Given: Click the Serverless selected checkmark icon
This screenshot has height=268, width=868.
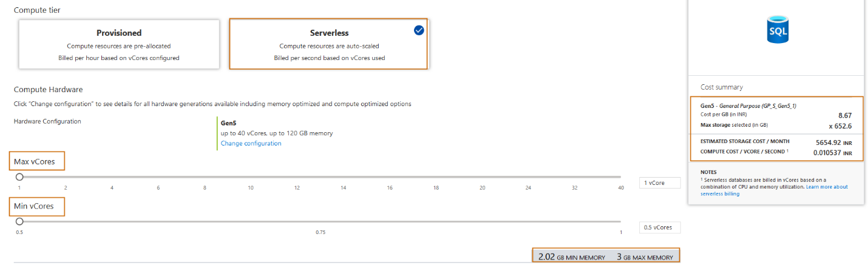Looking at the screenshot, I should 419,30.
